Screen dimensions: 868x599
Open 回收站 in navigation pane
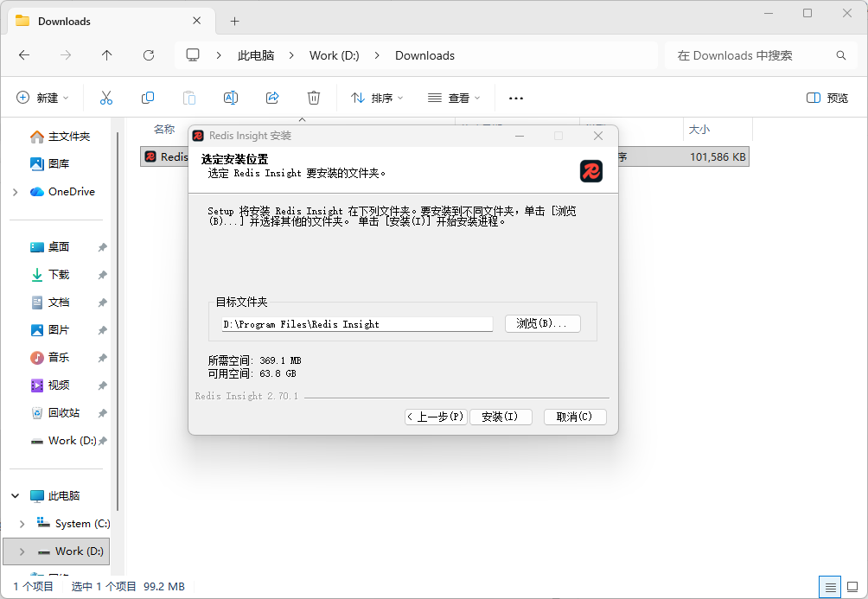(x=54, y=413)
